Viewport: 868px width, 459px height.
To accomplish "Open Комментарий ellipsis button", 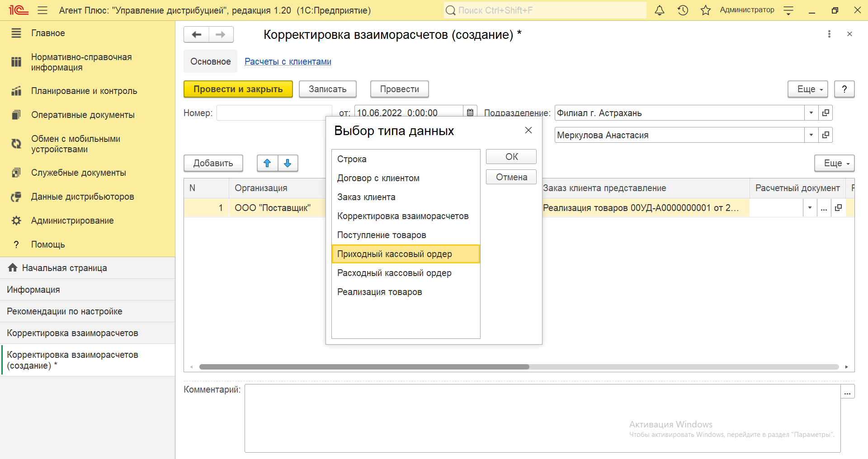I will click(x=847, y=392).
